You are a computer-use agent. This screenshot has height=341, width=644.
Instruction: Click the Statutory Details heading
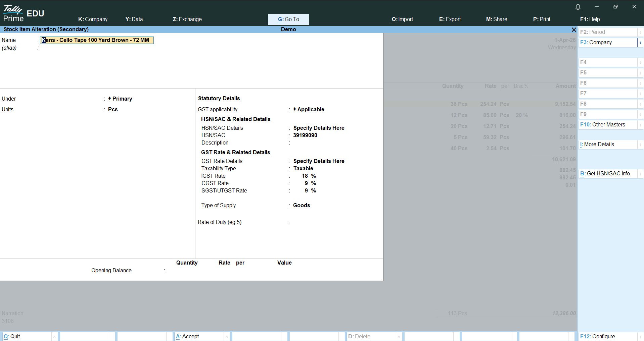pyautogui.click(x=219, y=98)
